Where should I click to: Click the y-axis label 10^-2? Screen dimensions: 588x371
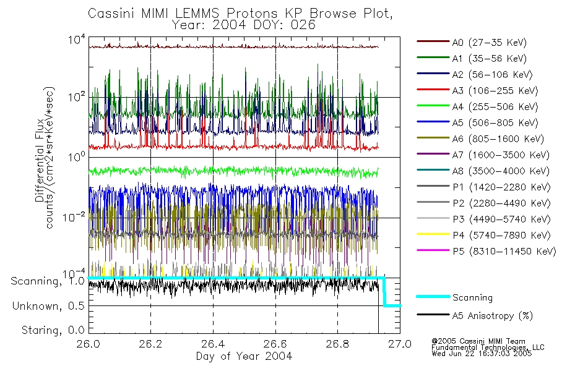click(74, 217)
